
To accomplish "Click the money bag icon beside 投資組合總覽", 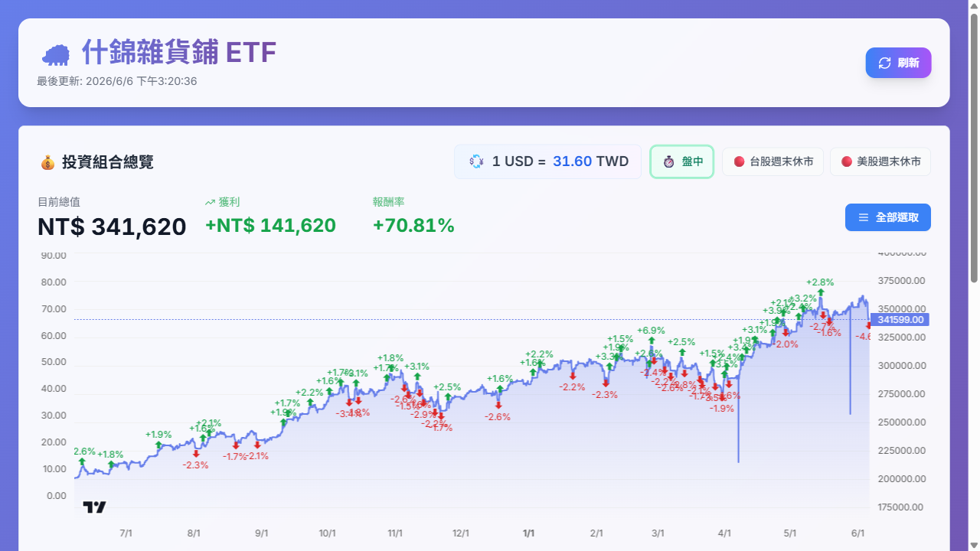I will (47, 162).
